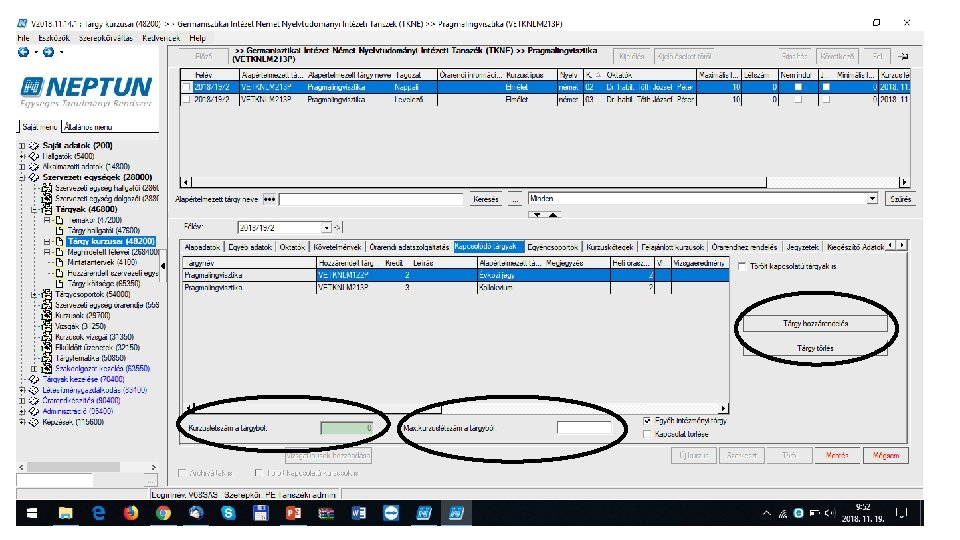Click the Tárgy törlés button

(x=815, y=348)
